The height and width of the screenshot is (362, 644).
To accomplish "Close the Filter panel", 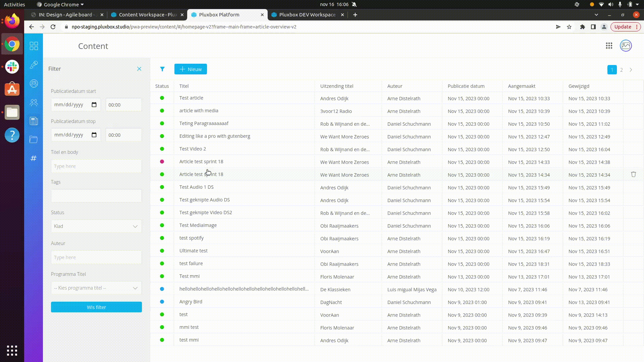I will [x=139, y=69].
